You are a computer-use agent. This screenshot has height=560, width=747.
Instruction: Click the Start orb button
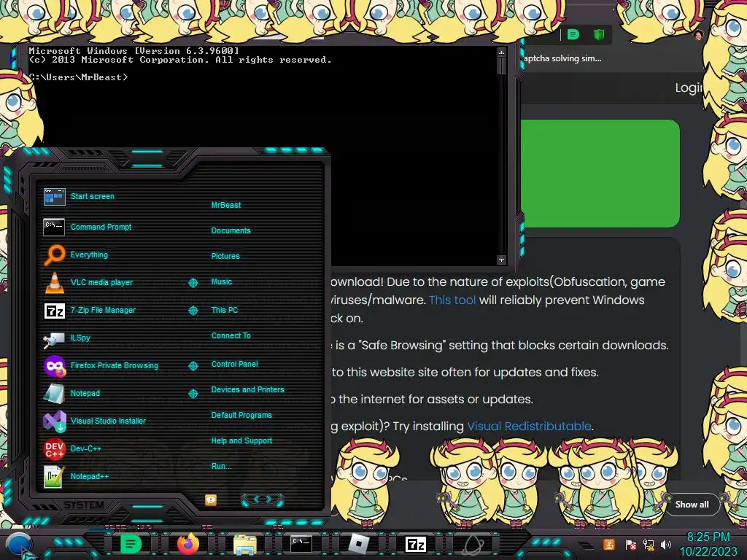19,545
